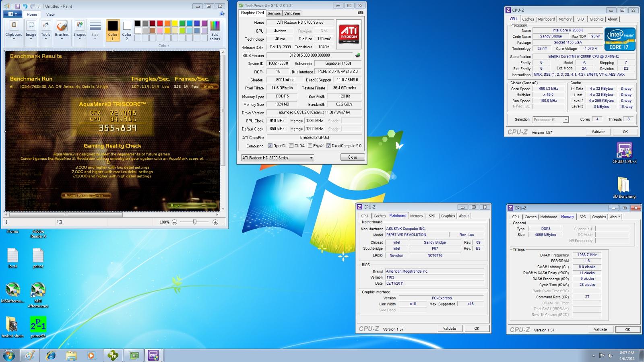Click the GPU-Z camera screenshot icon
644x362 pixels.
click(x=360, y=13)
